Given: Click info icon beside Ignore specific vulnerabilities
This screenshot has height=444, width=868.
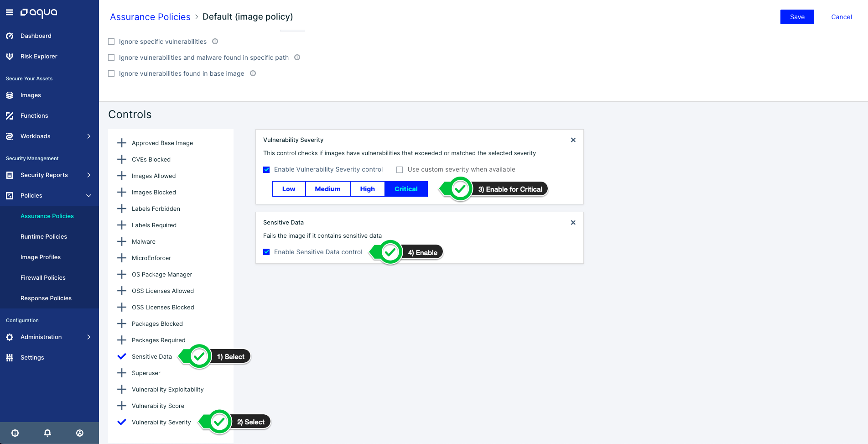Looking at the screenshot, I should click(x=215, y=42).
